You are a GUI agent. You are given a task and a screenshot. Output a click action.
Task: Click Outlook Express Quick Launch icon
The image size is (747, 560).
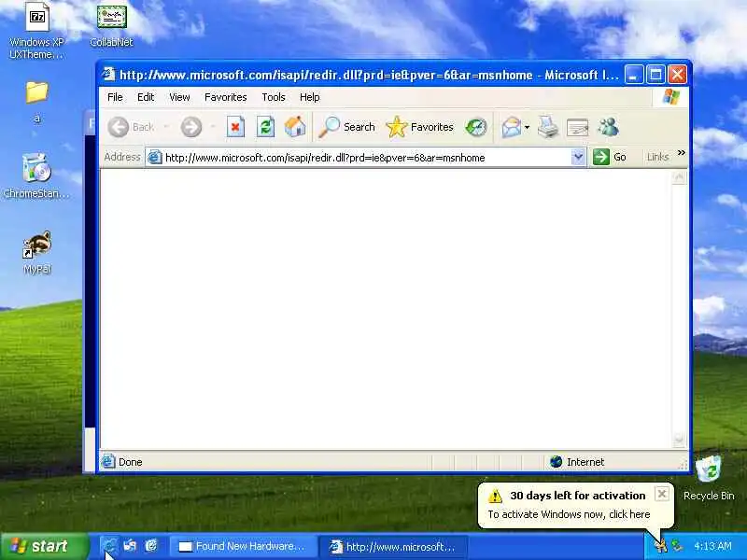pos(130,545)
